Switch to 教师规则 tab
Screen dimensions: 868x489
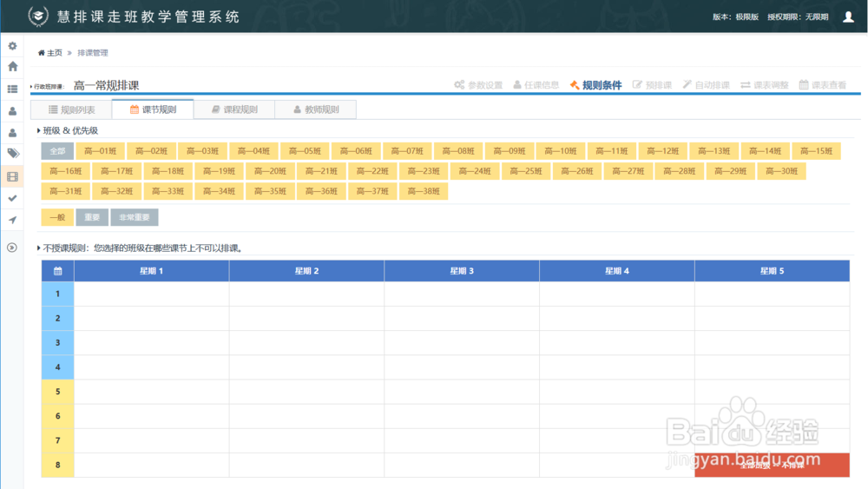316,109
